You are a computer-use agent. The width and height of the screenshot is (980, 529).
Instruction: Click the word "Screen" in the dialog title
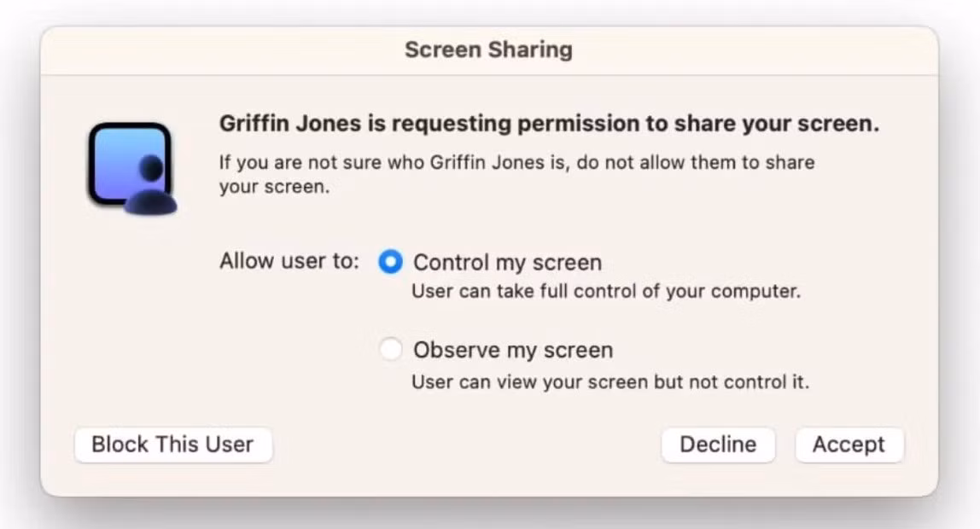[443, 49]
